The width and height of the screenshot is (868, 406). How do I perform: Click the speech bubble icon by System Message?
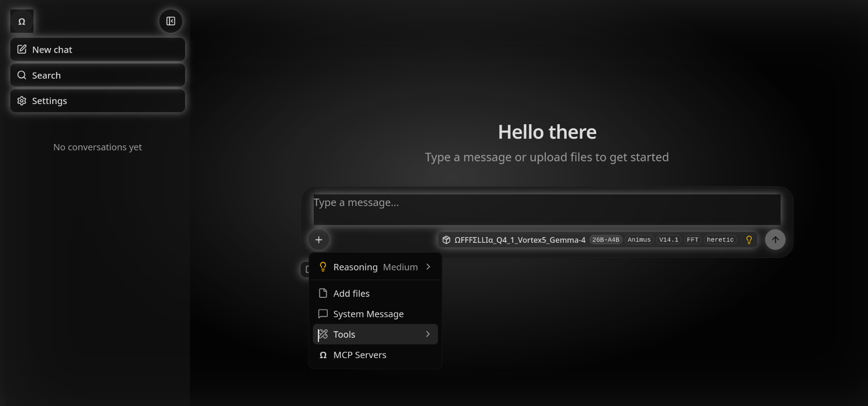pos(323,314)
